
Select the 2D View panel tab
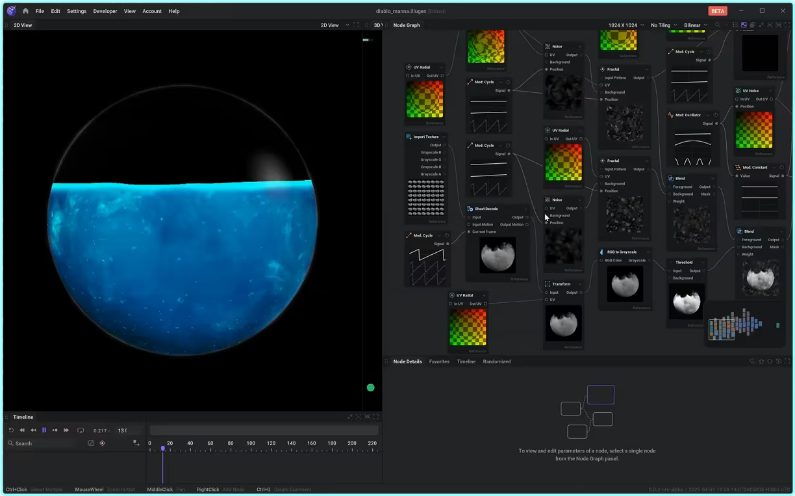click(23, 25)
